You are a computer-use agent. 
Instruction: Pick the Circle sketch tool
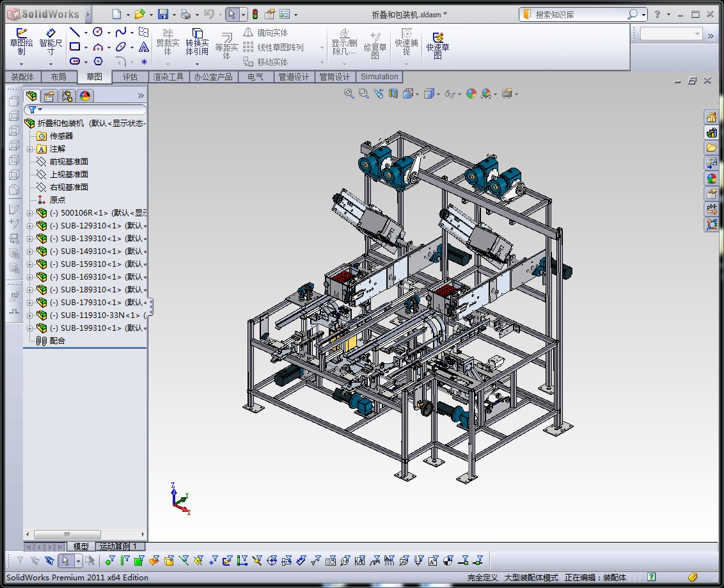[98, 32]
